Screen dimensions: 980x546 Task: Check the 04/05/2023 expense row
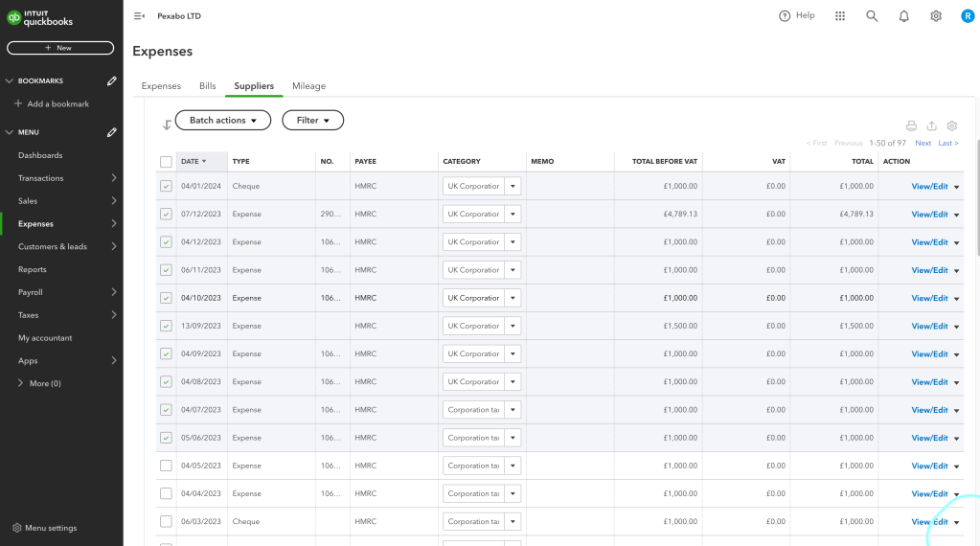point(166,466)
